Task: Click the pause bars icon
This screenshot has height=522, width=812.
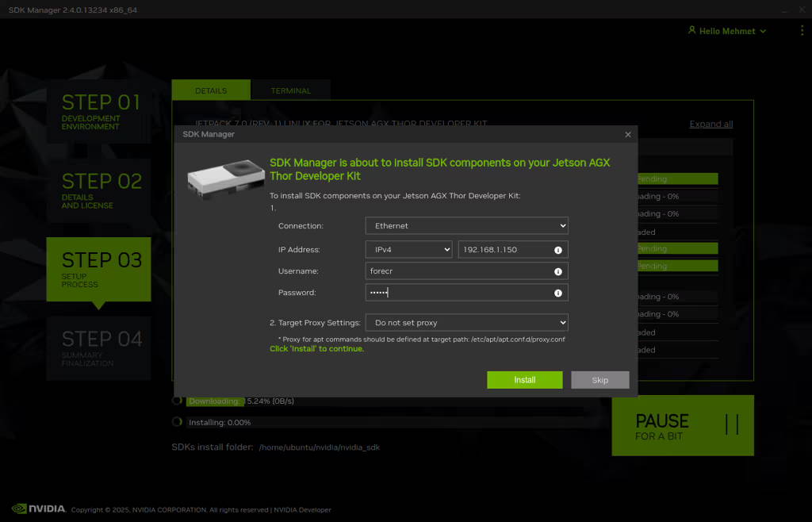Action: (732, 424)
